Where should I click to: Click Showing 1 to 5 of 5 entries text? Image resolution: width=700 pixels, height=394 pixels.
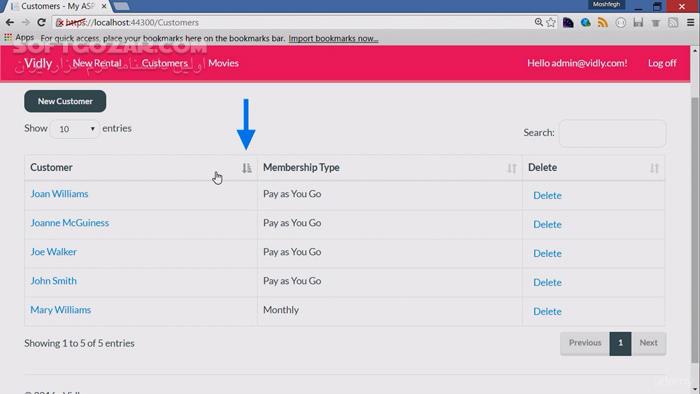point(79,343)
